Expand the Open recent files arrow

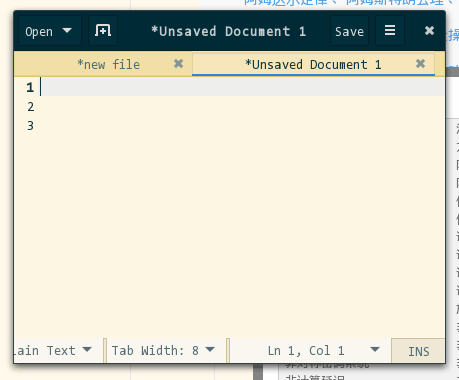[x=67, y=31]
